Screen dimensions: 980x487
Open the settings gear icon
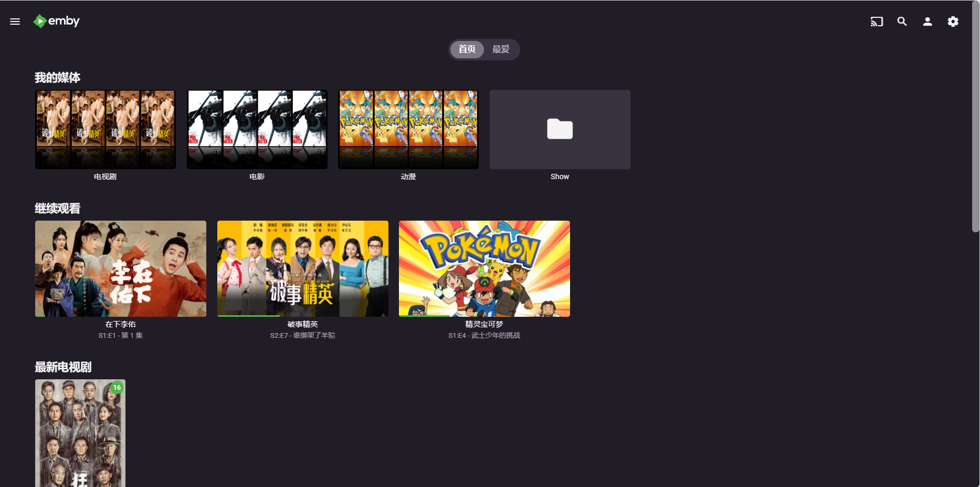click(953, 22)
